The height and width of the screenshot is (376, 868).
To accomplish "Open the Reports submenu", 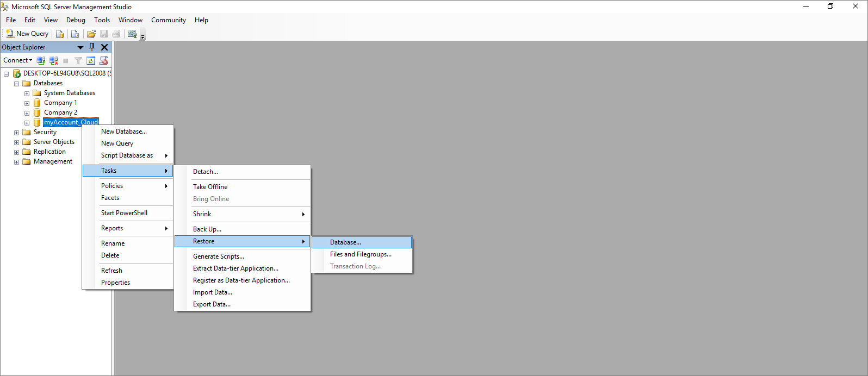I will 128,228.
